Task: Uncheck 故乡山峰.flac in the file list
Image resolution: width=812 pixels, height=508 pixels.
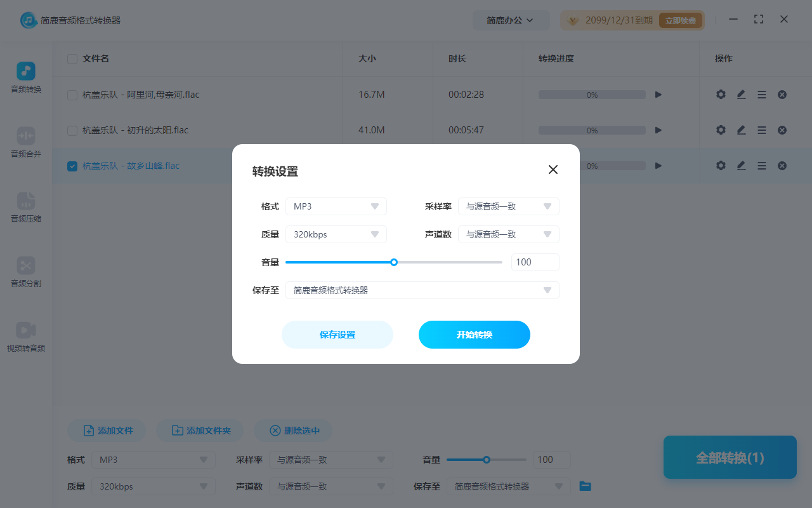Action: (72, 166)
